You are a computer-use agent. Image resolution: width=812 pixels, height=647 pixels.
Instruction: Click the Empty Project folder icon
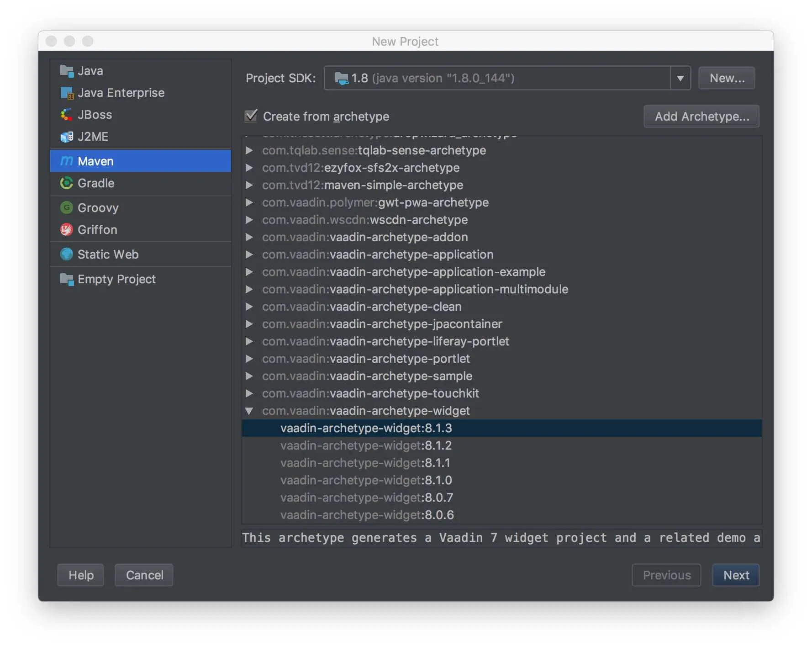coord(67,279)
